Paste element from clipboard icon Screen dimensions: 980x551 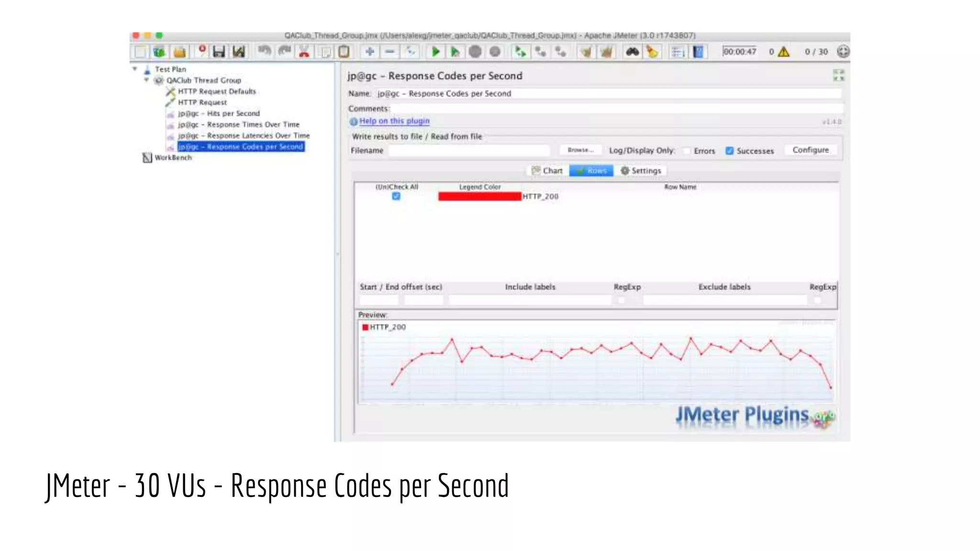(344, 52)
